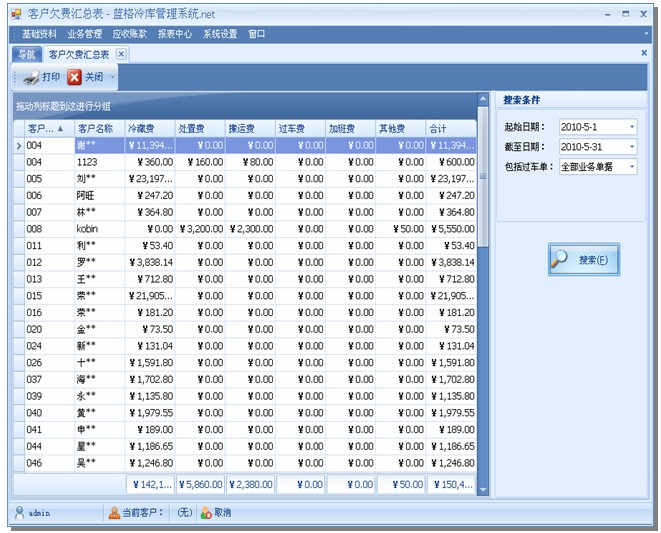The width and height of the screenshot is (661, 533).
Task: Click customer code 026 cell
Action: click(50, 363)
